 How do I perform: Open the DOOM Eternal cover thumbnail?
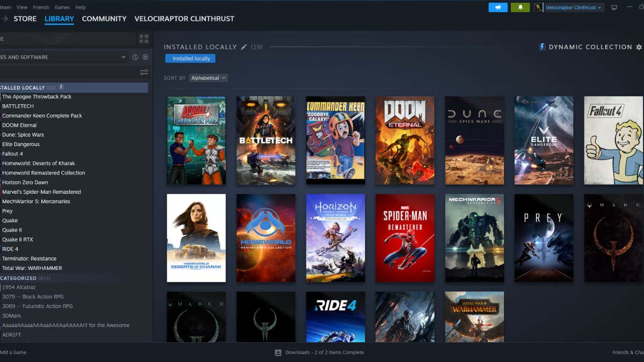point(405,141)
